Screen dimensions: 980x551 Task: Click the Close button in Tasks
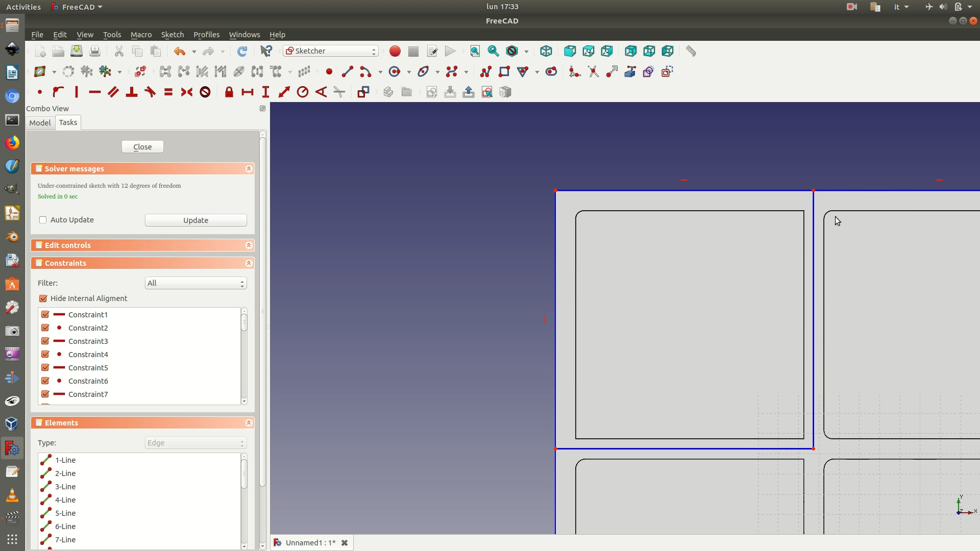point(142,147)
